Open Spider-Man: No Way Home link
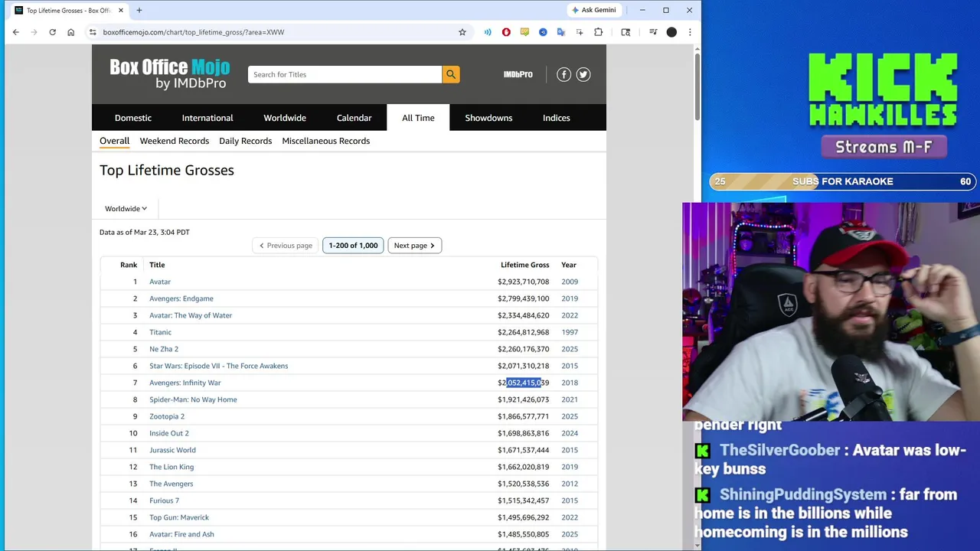The width and height of the screenshot is (980, 551). tap(193, 399)
